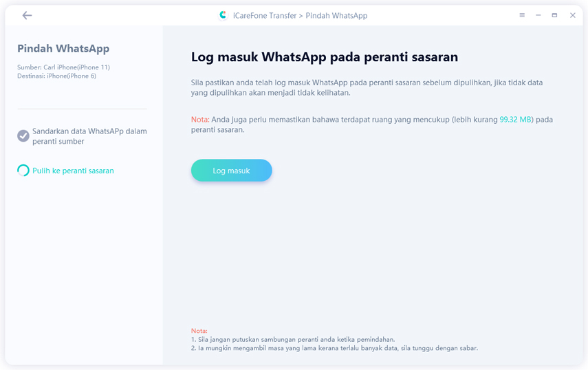
Task: Select the 'Pulih ke peranti sasaran' step
Action: coord(73,171)
